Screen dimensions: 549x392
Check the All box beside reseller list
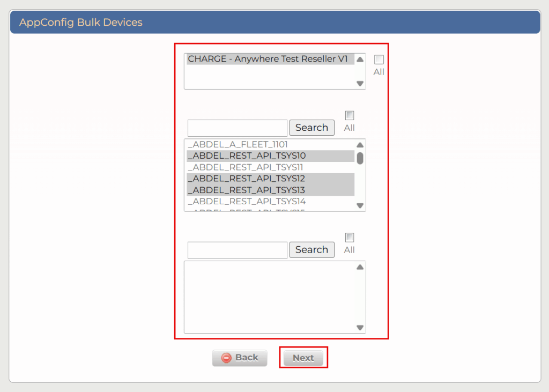point(379,60)
